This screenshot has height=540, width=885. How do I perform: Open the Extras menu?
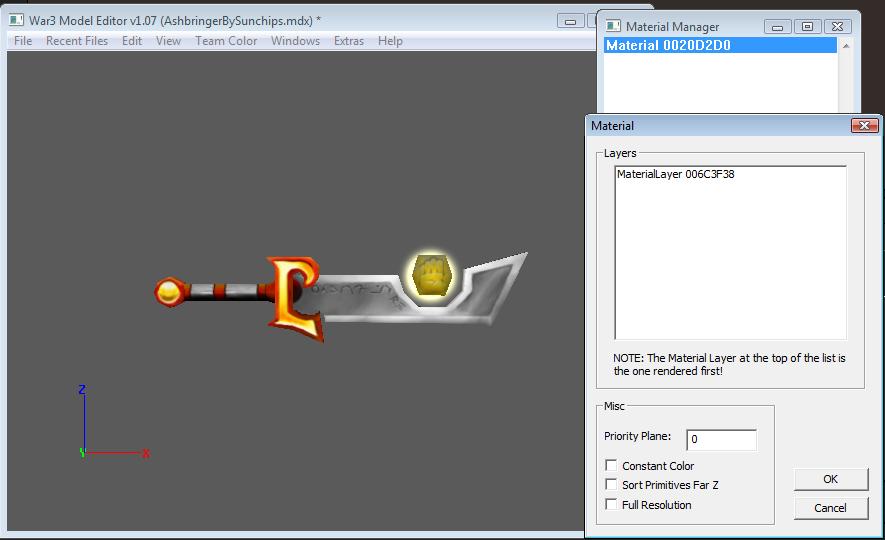click(x=349, y=41)
